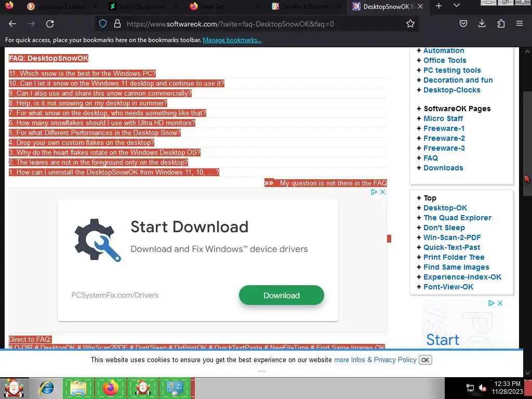Viewport: 532px width, 399px height.
Task: Open Freeware-1 page
Action: click(444, 128)
